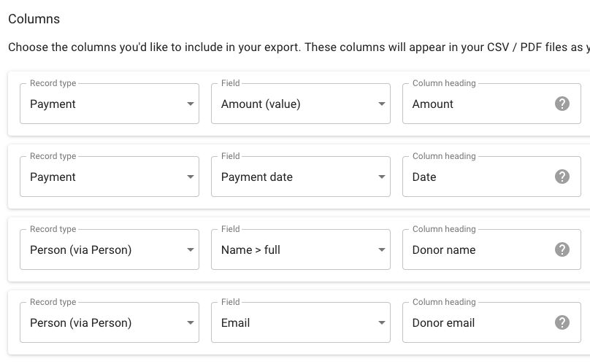Click dropdown arrow next to Payment date field

pyautogui.click(x=382, y=177)
